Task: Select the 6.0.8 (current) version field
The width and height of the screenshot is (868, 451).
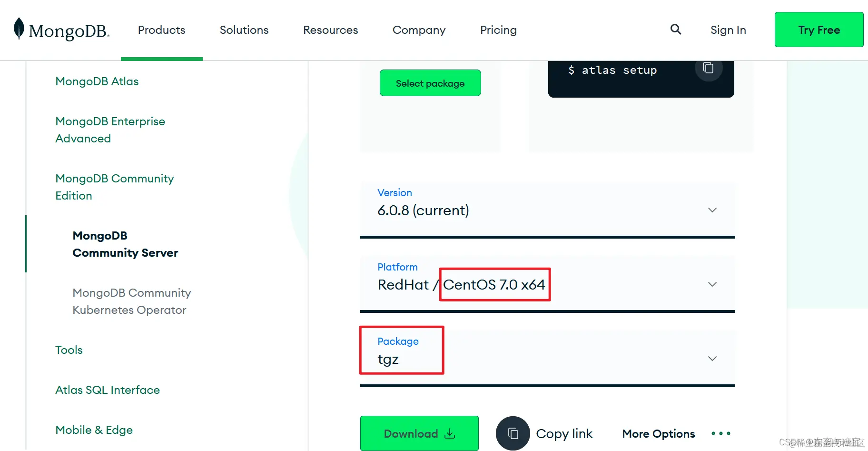Action: (548, 210)
